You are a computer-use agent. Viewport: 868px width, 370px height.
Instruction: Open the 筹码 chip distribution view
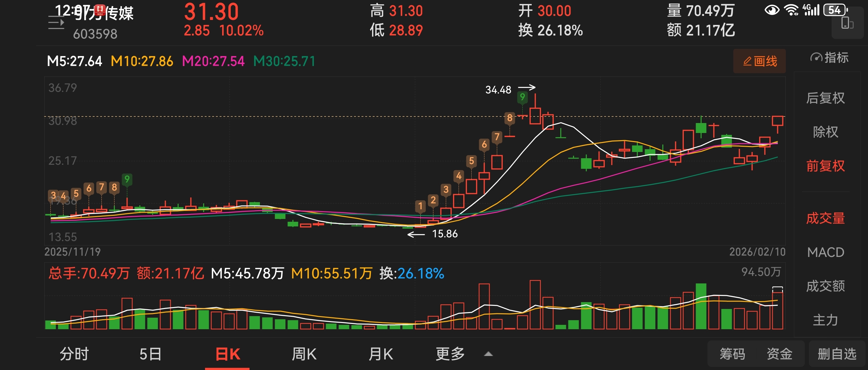732,354
